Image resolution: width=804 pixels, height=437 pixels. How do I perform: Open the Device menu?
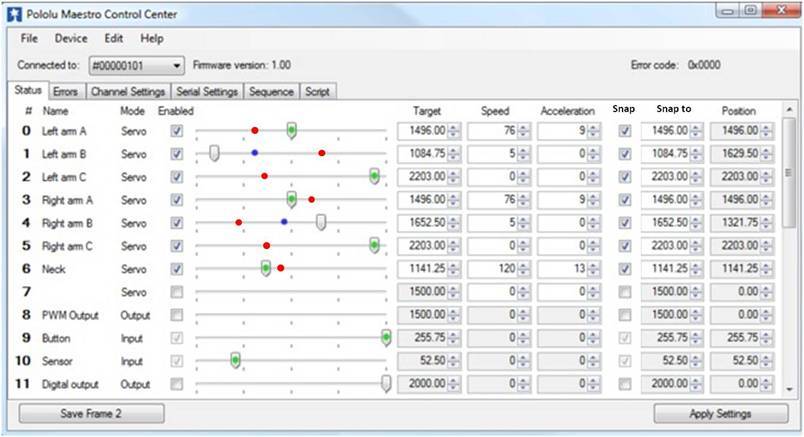click(71, 38)
